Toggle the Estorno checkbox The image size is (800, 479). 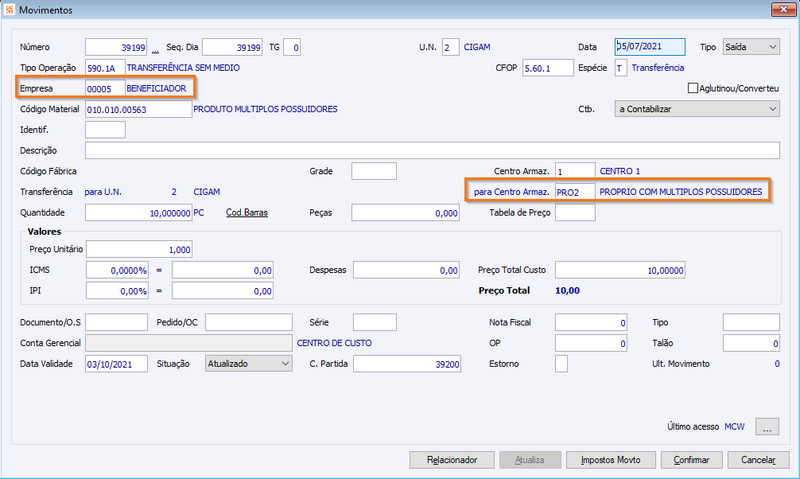[561, 364]
